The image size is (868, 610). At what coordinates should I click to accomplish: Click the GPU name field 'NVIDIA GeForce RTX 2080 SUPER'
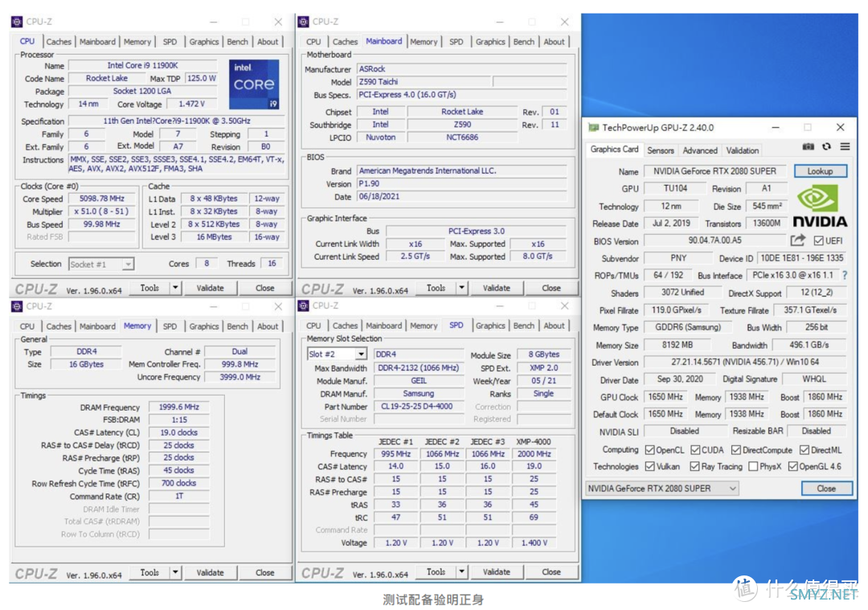714,171
